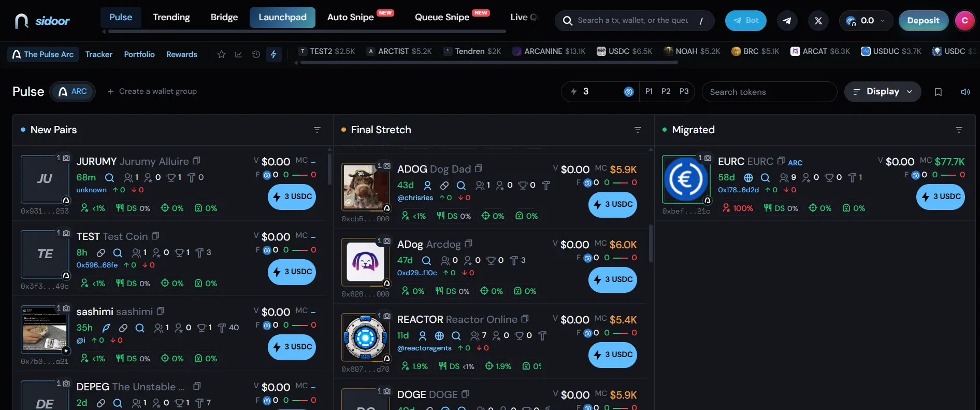980x410 pixels.
Task: Copy the ADOG Dog Dad name icon
Action: (479, 168)
